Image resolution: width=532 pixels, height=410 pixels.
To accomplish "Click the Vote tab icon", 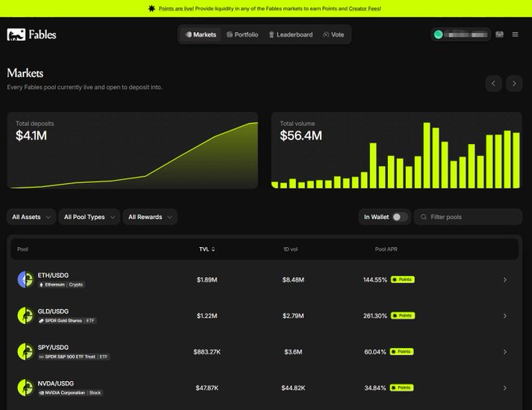I will pos(325,34).
